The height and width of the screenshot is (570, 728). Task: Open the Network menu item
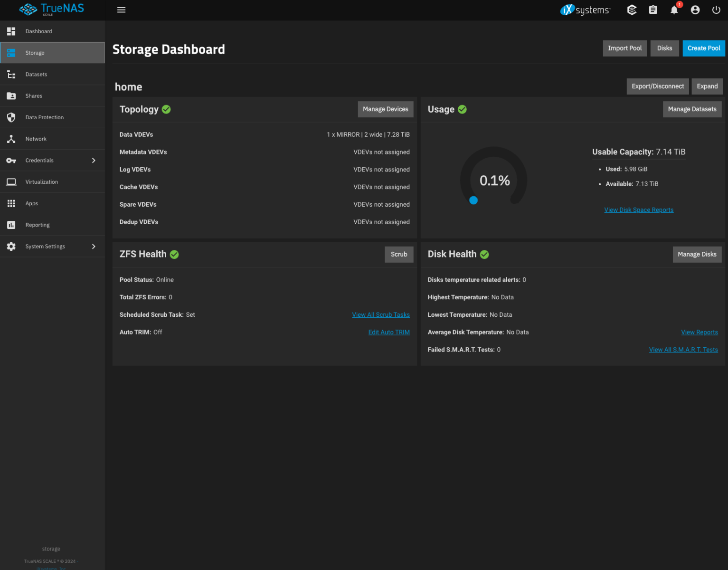tap(52, 139)
